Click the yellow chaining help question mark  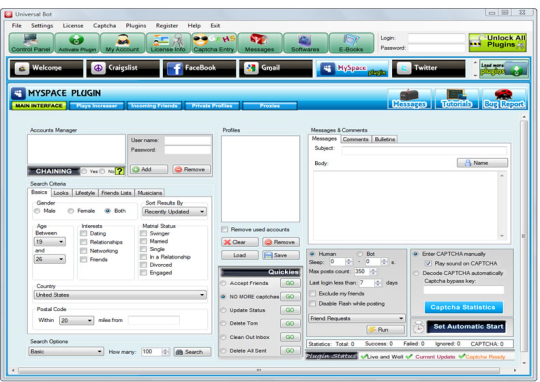(x=120, y=171)
